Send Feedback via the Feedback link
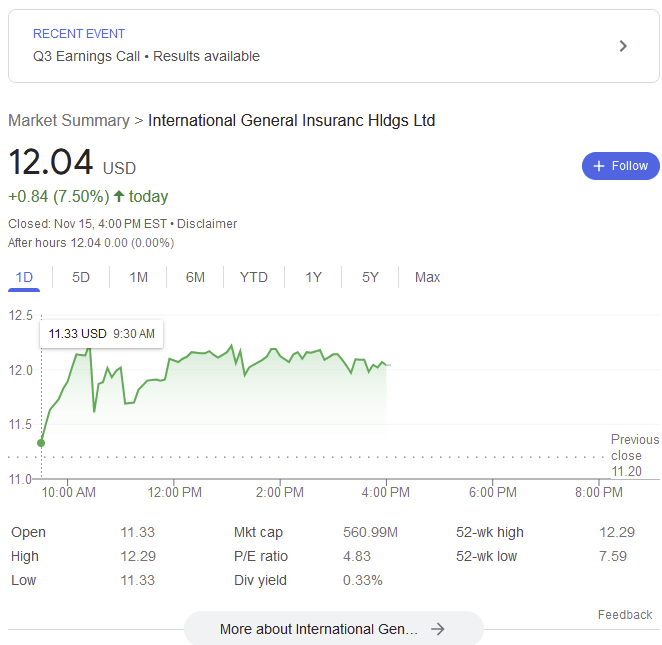The width and height of the screenshot is (662, 645). (x=624, y=615)
